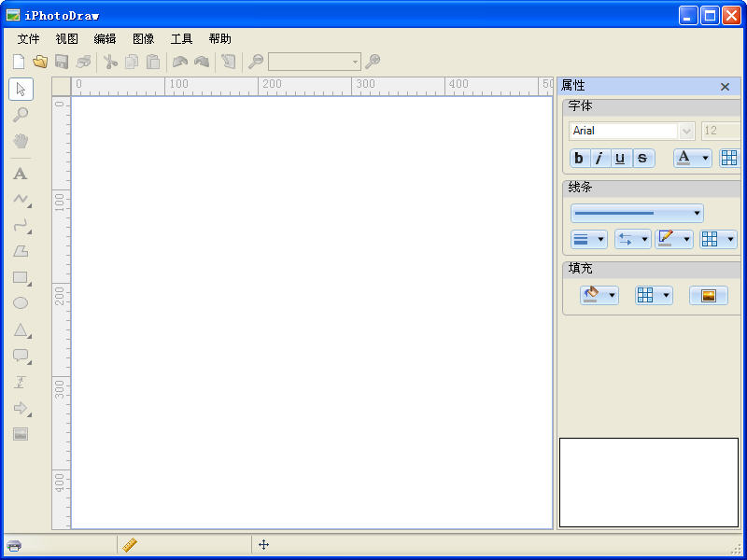Select the dimension measurement tool

pyautogui.click(x=20, y=382)
